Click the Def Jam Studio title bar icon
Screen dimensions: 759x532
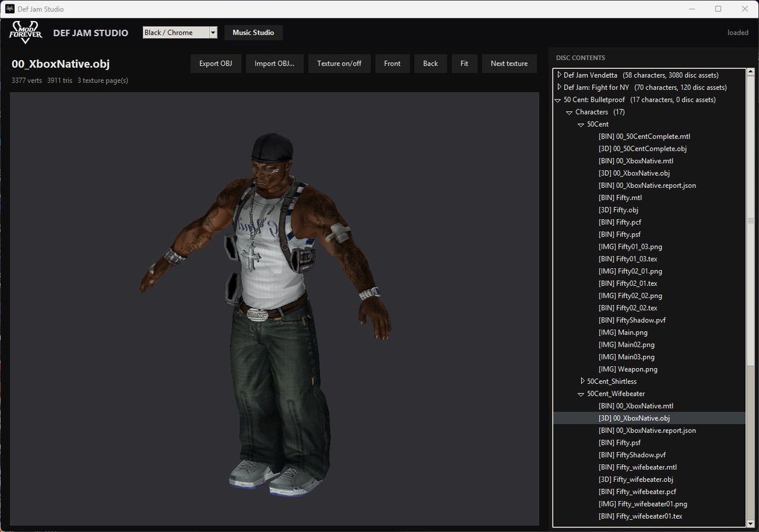pos(10,9)
